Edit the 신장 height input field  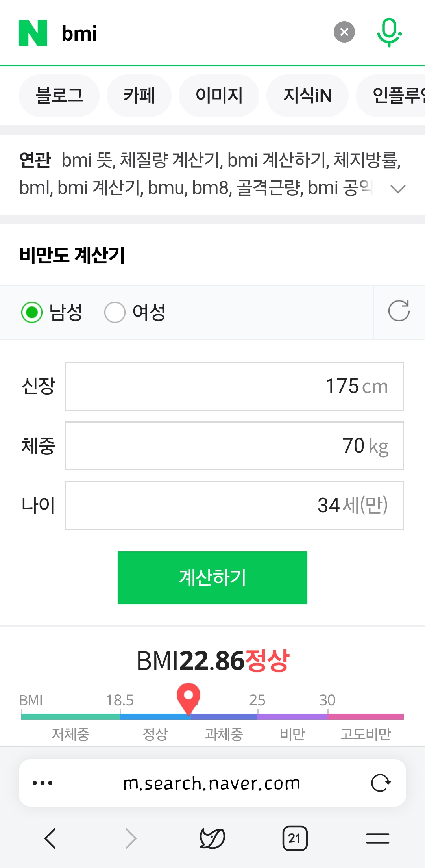coord(234,386)
